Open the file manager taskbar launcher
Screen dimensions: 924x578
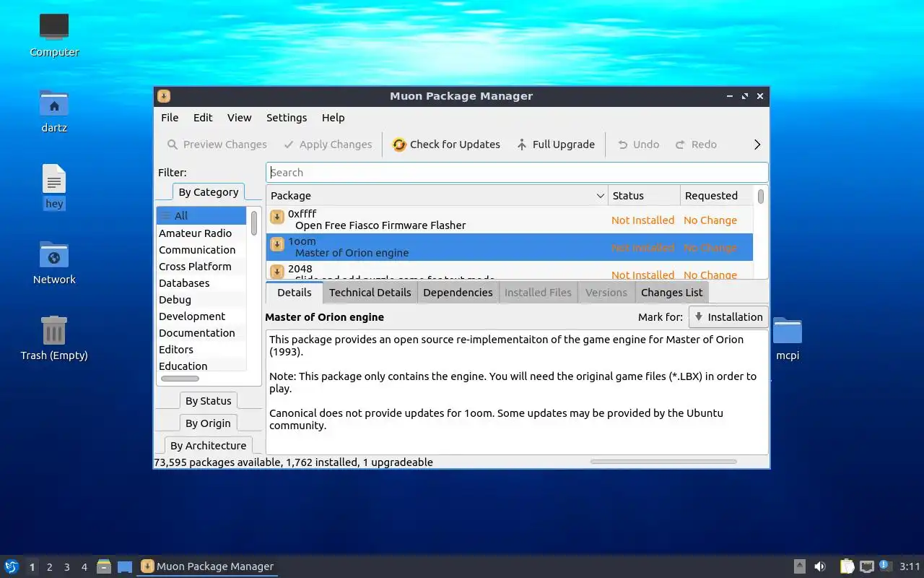click(x=104, y=566)
